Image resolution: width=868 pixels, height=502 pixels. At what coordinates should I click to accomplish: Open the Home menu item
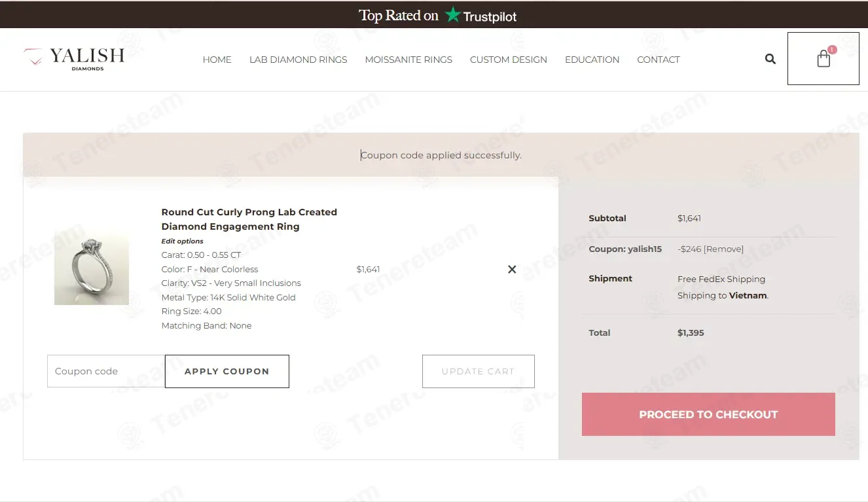(217, 60)
